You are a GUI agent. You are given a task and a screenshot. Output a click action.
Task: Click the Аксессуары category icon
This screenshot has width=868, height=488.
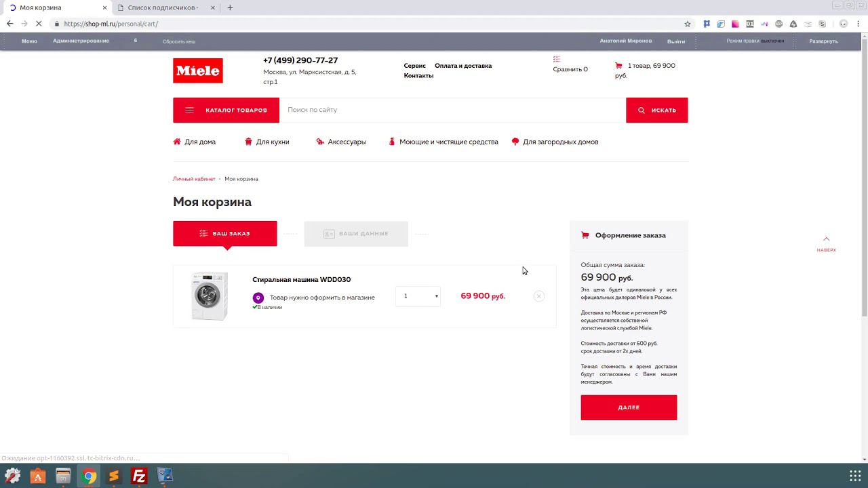pos(320,142)
